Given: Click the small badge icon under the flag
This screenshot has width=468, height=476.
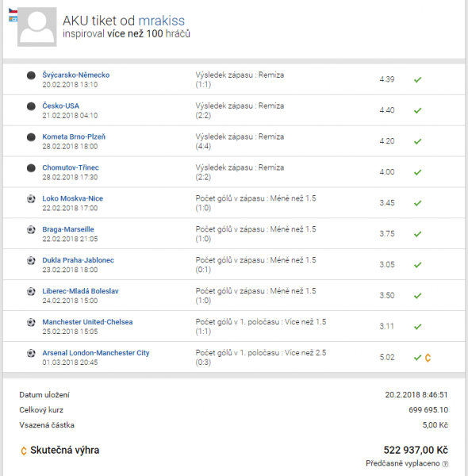Looking at the screenshot, I should coord(13,19).
